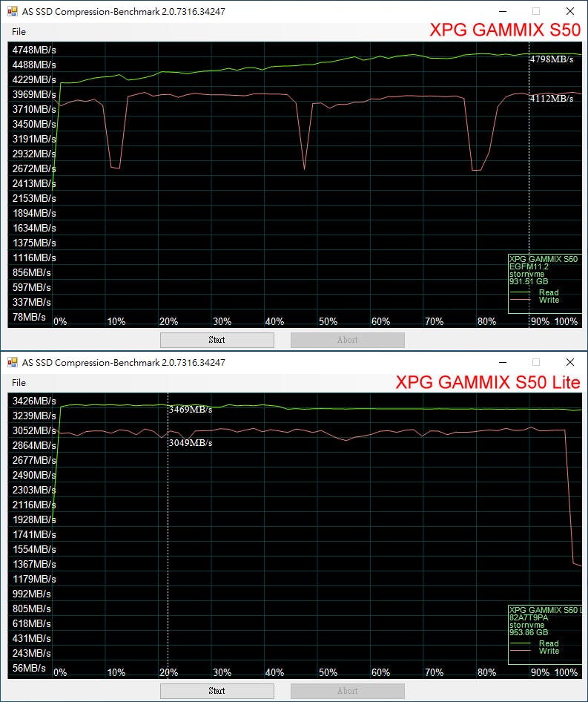
Task: Maximize the bottom S50 Lite window
Action: click(536, 362)
